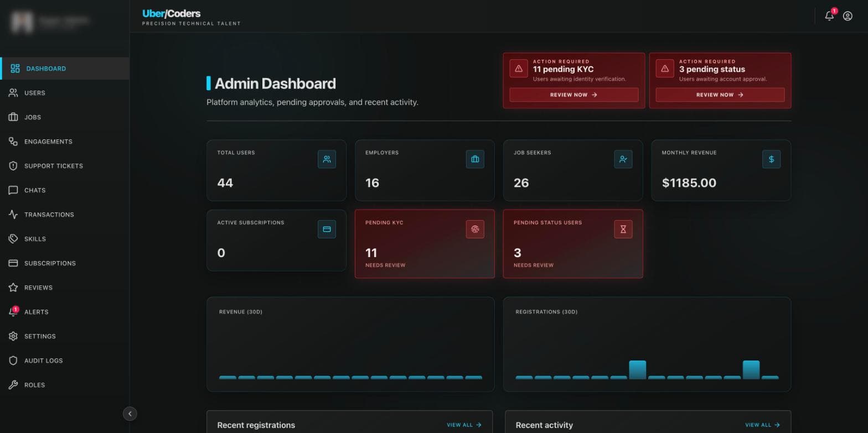Click the Job Seekers card person icon
The image size is (868, 433).
pyautogui.click(x=623, y=159)
